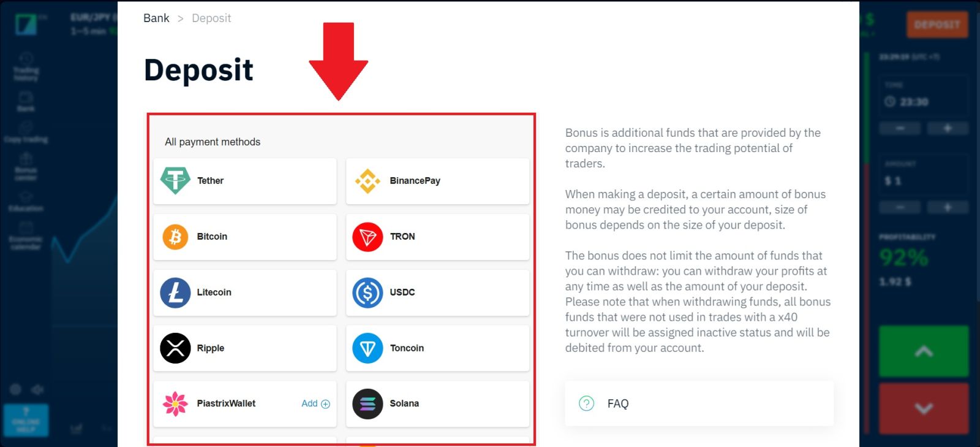Click the green up trade button
This screenshot has width=980, height=447.
(x=924, y=351)
